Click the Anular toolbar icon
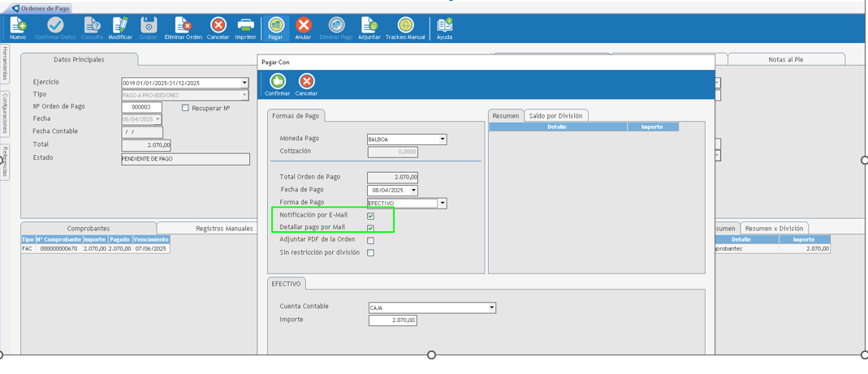The width and height of the screenshot is (868, 374). (x=303, y=27)
